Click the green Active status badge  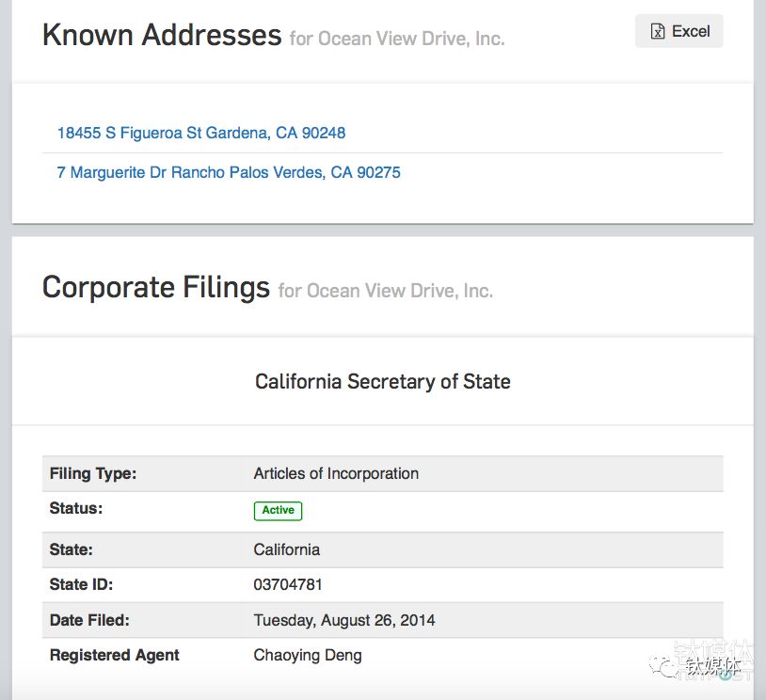pyautogui.click(x=278, y=510)
